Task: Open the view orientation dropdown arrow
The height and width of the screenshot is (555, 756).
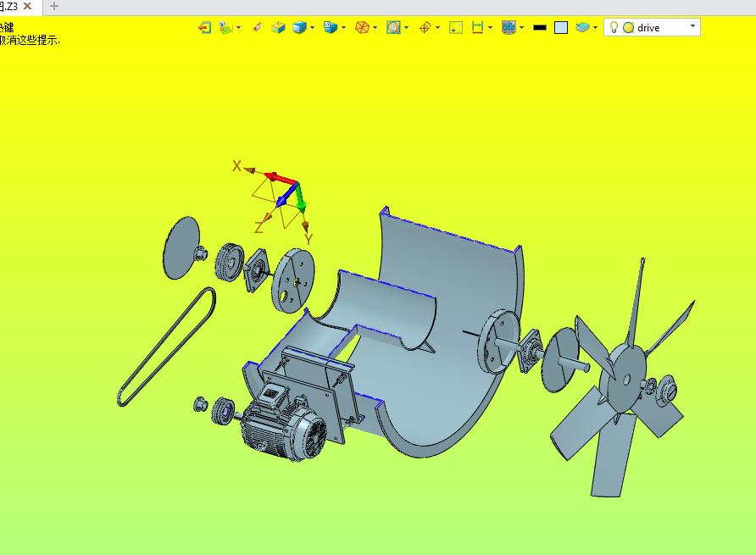Action: point(344,27)
